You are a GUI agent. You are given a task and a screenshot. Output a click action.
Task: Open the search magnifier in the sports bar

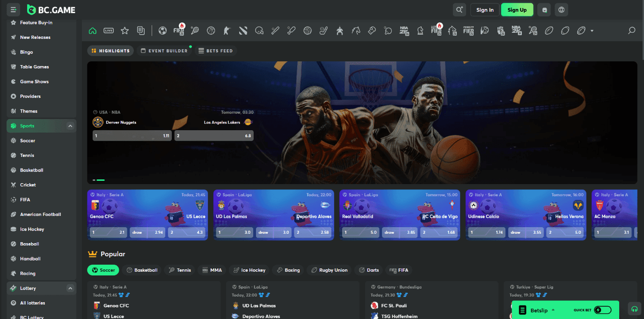tap(631, 30)
